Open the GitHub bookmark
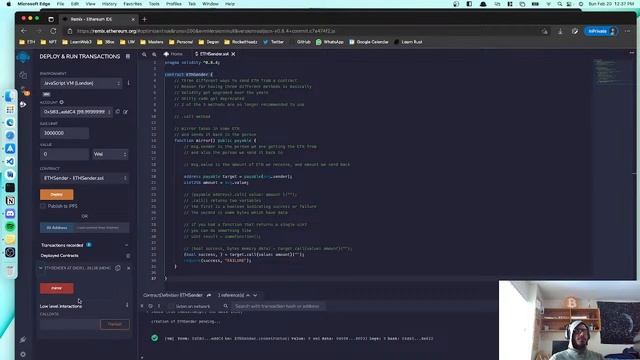The height and width of the screenshot is (360, 640). click(303, 42)
